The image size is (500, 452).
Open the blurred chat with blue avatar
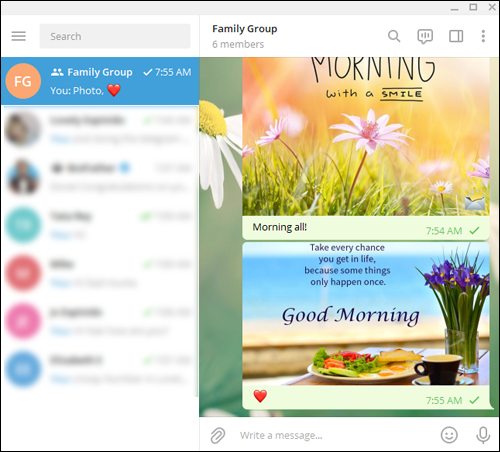coord(100,369)
